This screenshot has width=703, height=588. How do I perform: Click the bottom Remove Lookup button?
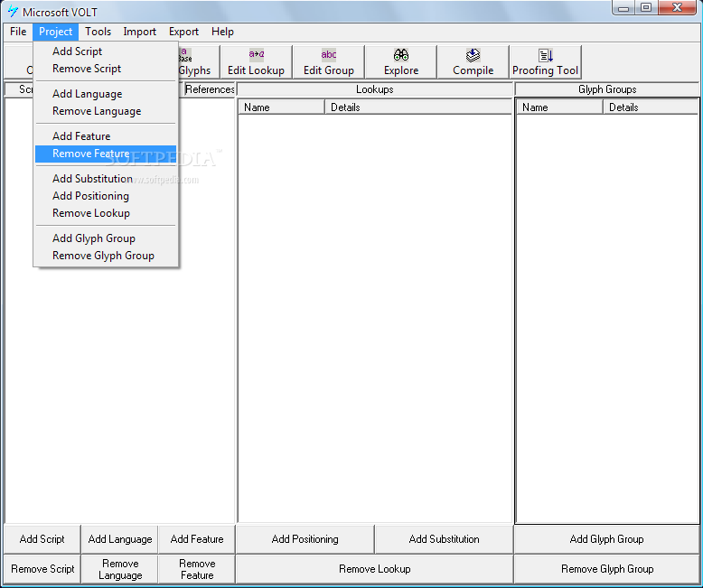point(374,569)
